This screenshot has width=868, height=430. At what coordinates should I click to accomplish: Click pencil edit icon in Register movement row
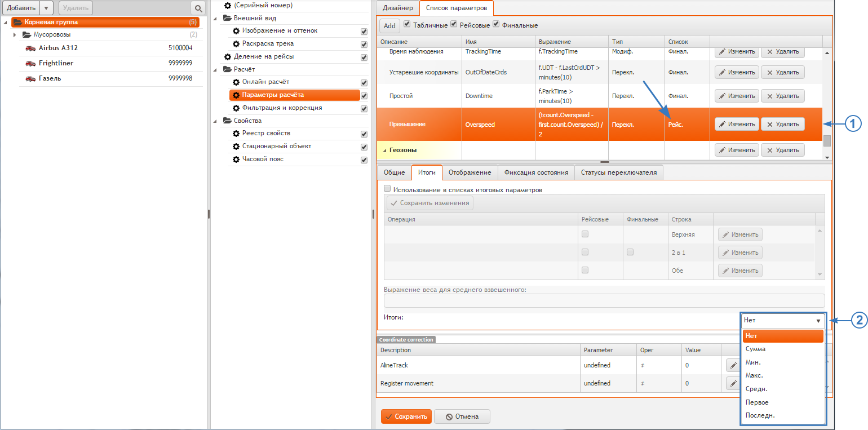(733, 383)
